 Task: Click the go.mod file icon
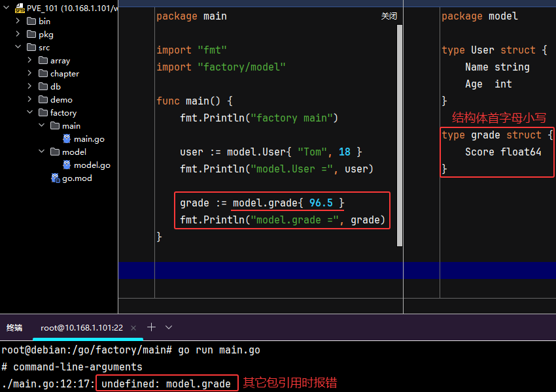tap(56, 178)
